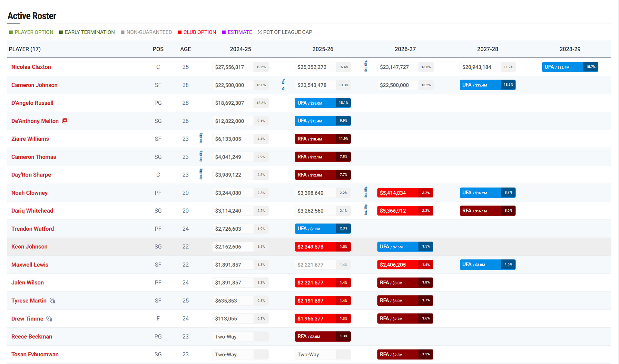The height and width of the screenshot is (364, 619).
Task: Open Nicolas Claxton's player page
Action: [31, 67]
